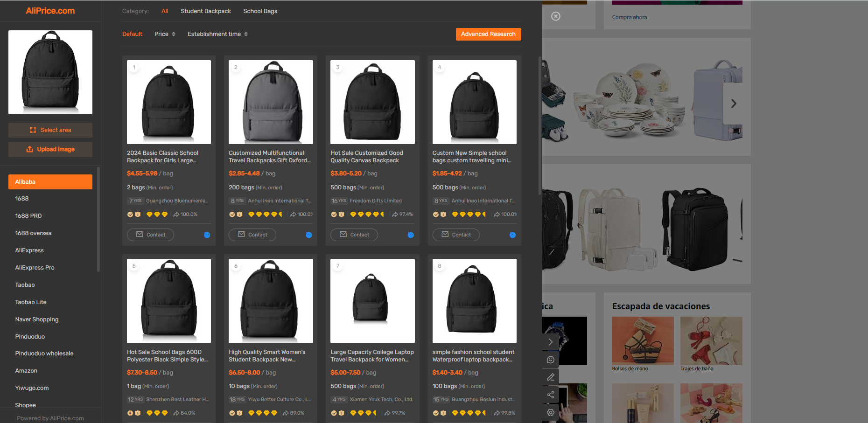Select the 1688 PRO platform

(28, 216)
